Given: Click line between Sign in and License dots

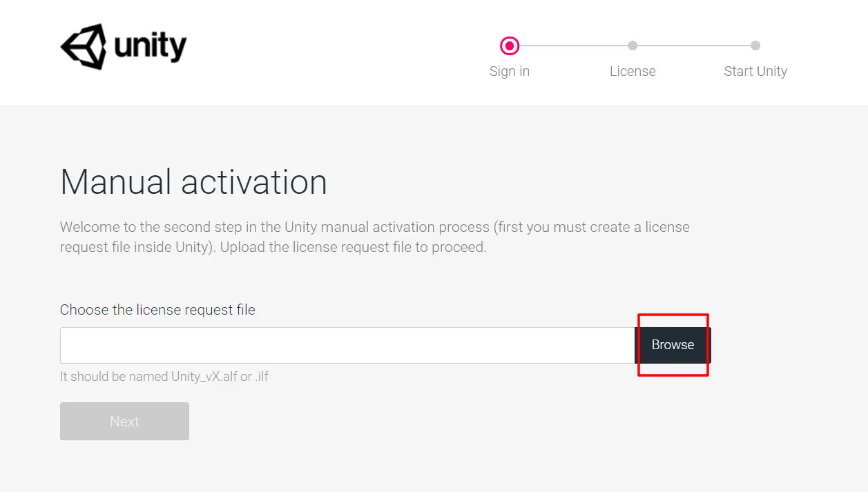Looking at the screenshot, I should (573, 46).
